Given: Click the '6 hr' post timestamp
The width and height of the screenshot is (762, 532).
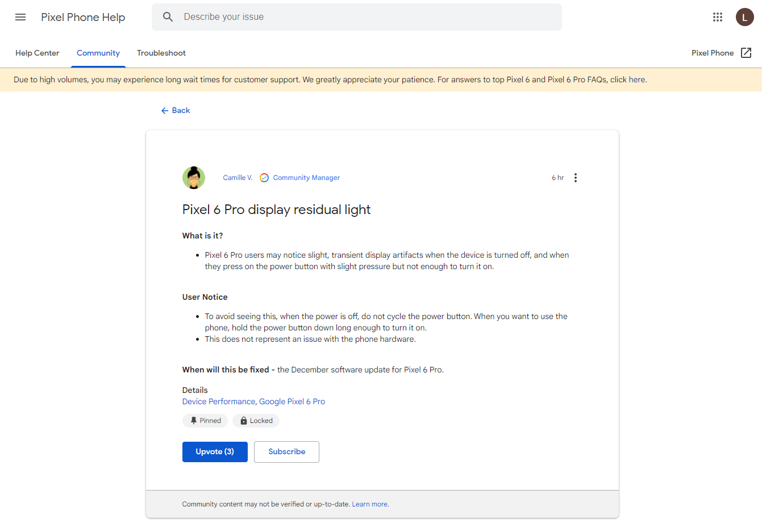Looking at the screenshot, I should 557,178.
